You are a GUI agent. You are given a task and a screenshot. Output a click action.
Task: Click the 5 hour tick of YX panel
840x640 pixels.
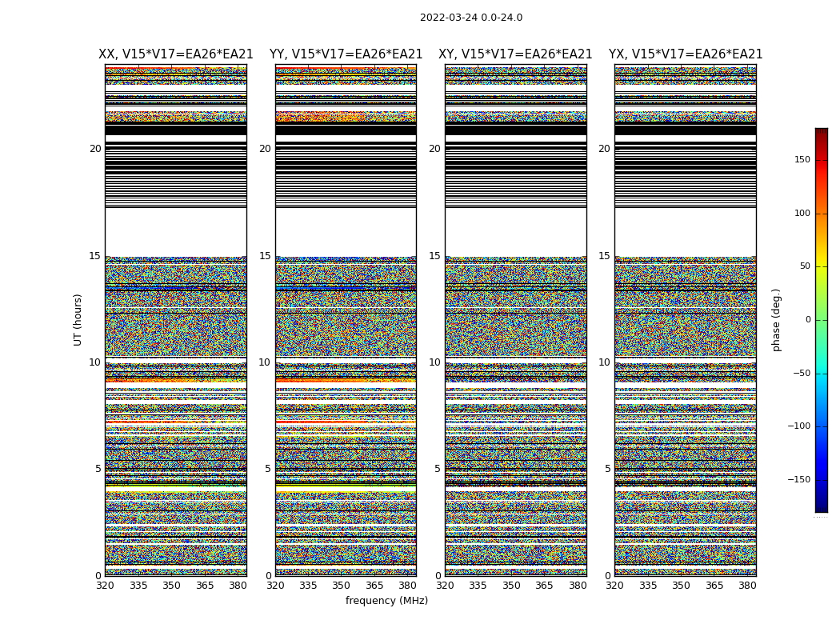pyautogui.click(x=607, y=469)
